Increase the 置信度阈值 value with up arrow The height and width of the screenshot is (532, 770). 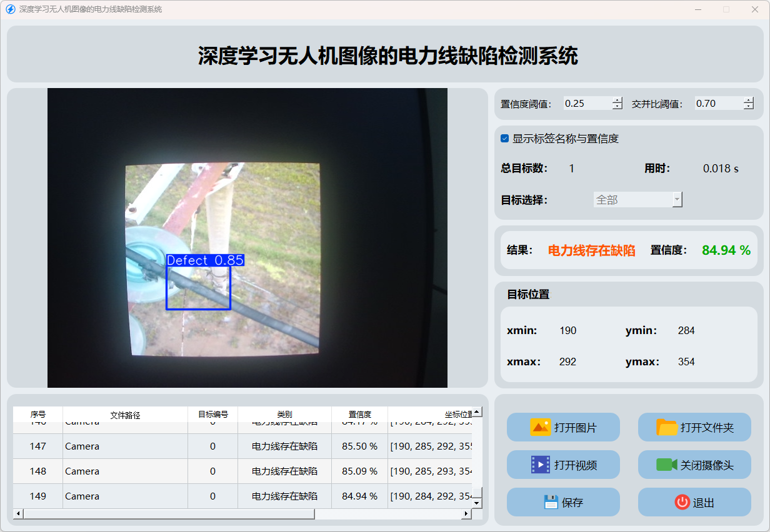pos(617,100)
